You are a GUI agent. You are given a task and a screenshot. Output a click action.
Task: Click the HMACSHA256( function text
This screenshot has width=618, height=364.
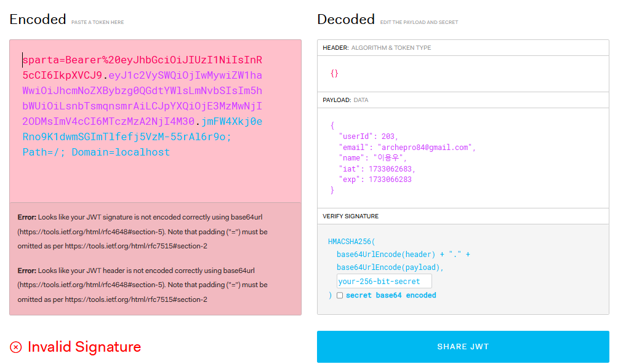coord(351,241)
